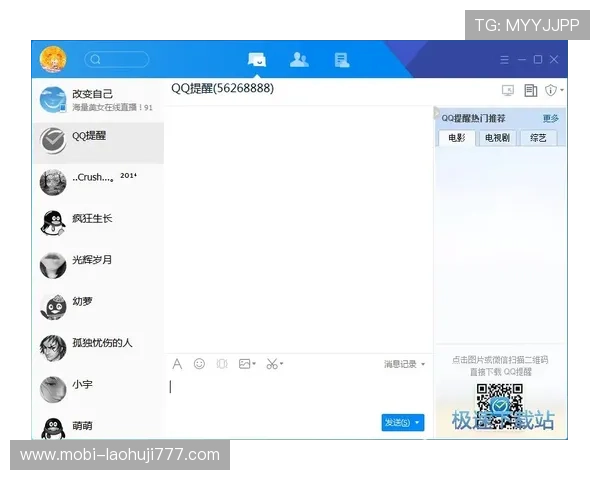Click the shield info icon
This screenshot has width=600, height=480.
click(551, 90)
